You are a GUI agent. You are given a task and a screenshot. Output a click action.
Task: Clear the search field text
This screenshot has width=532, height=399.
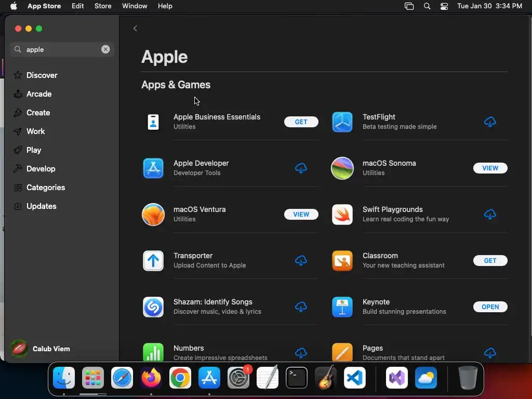click(x=105, y=49)
